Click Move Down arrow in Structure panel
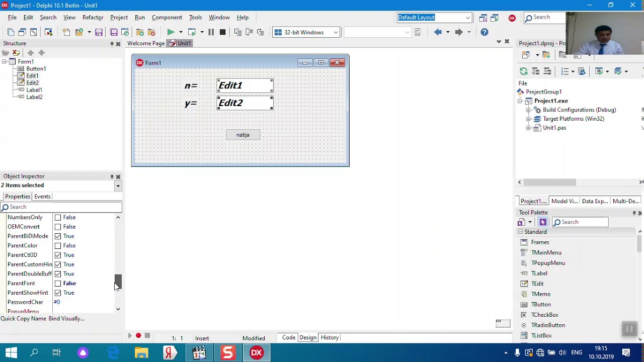644x362 pixels. (42, 53)
